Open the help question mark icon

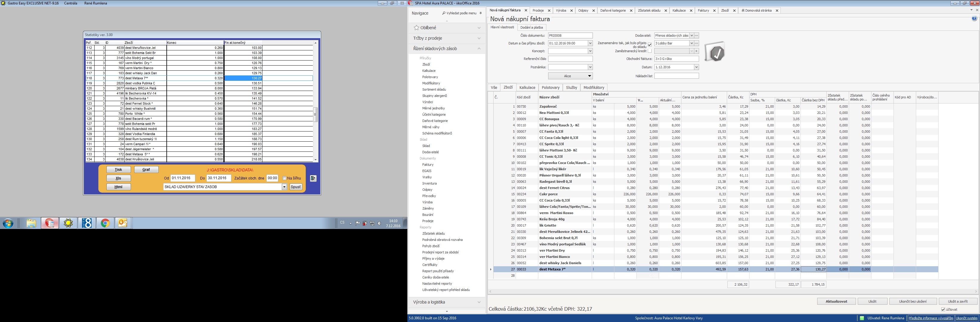974,18
